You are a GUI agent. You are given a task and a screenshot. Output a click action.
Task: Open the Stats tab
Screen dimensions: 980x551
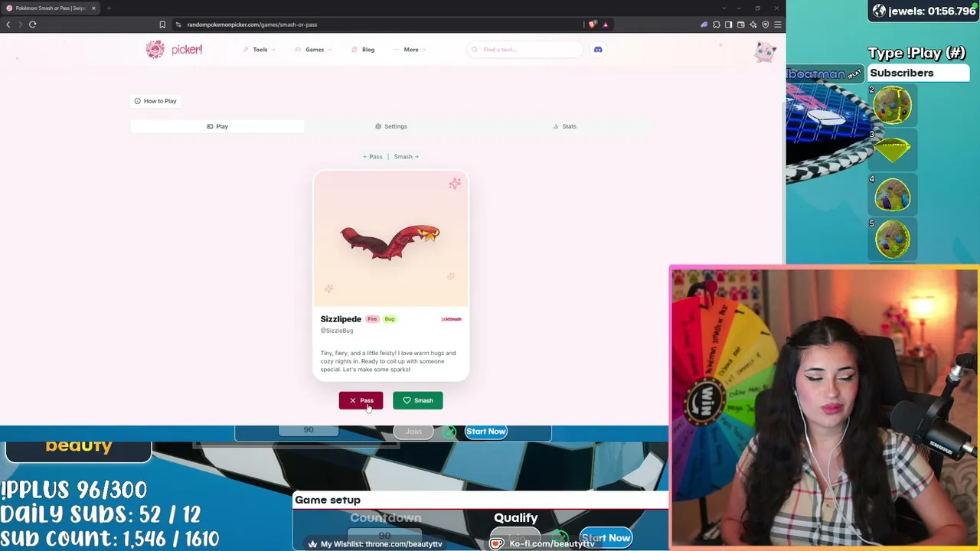565,126
